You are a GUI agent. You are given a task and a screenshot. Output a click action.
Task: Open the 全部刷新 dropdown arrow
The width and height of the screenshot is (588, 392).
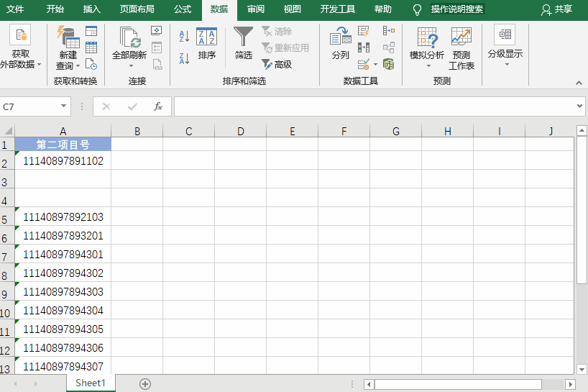point(131,66)
